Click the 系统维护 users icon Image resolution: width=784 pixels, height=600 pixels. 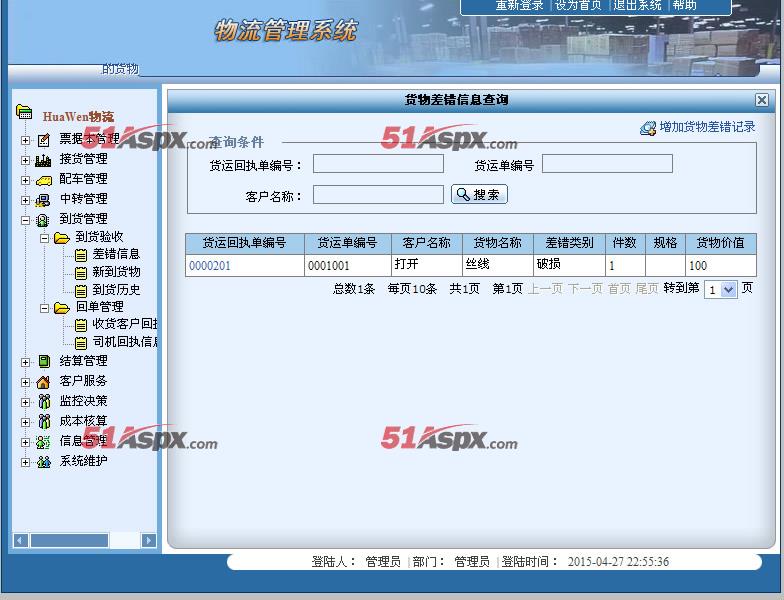coord(44,462)
